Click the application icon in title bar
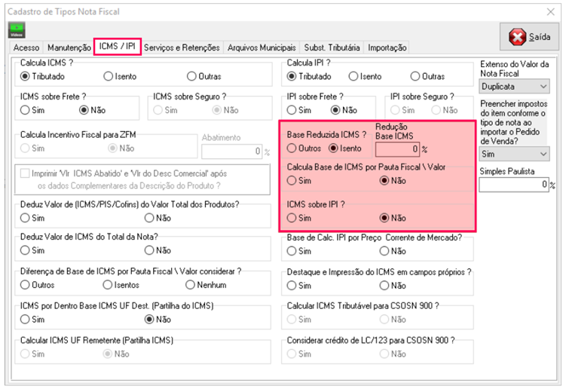The width and height of the screenshot is (566, 392). click(8, 11)
